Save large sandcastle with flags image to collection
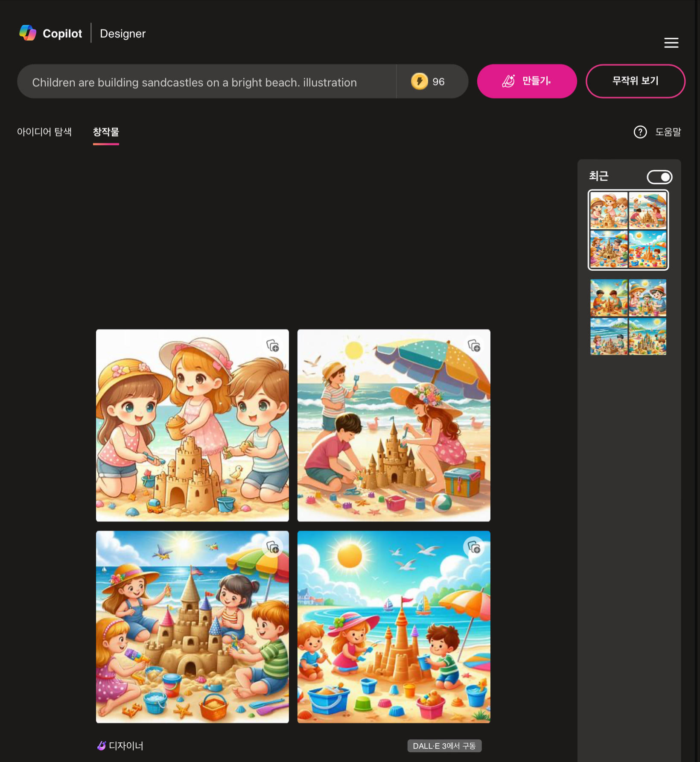Viewport: 700px width, 762px height. pyautogui.click(x=273, y=547)
